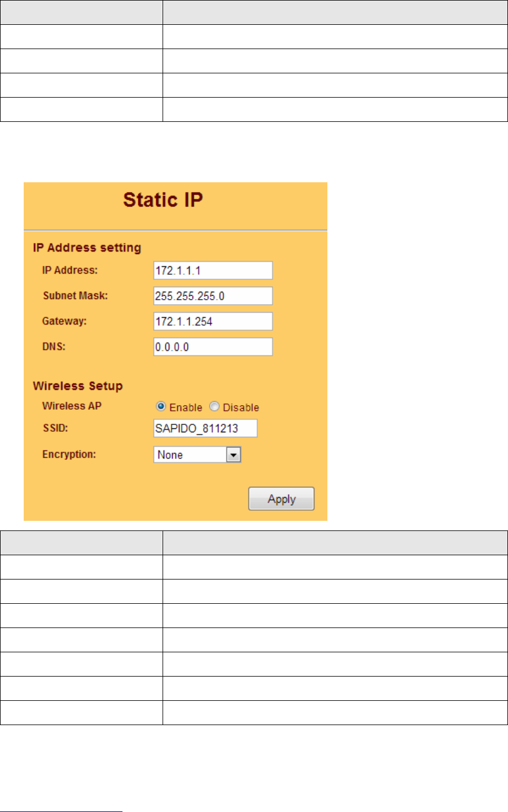Viewport: 508px width, 812px height.
Task: Click the DNS label
Action: tap(54, 346)
